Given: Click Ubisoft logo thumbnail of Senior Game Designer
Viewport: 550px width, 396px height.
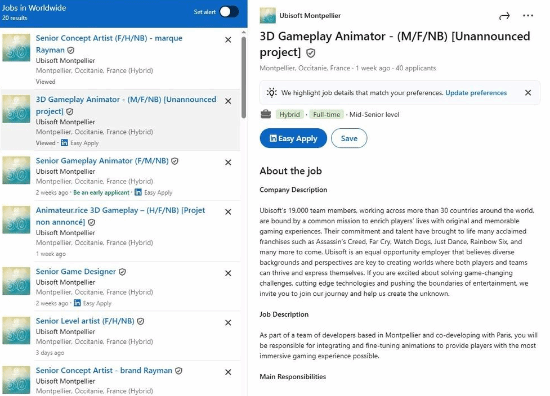Looking at the screenshot, I should [x=16, y=281].
